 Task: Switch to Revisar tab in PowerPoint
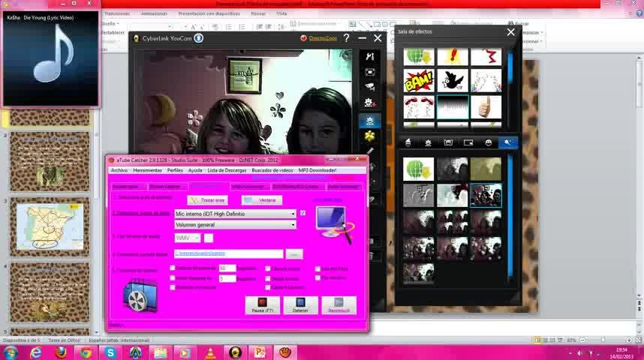258,13
